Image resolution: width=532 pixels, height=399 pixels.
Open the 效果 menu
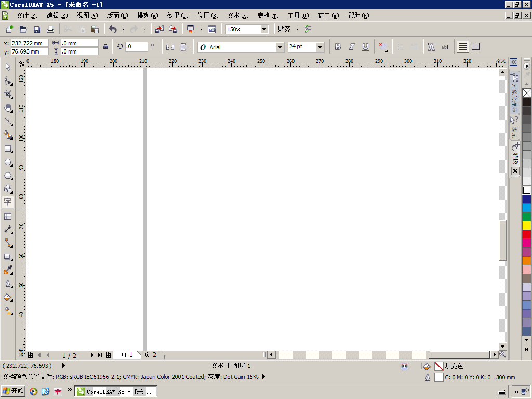click(x=178, y=16)
